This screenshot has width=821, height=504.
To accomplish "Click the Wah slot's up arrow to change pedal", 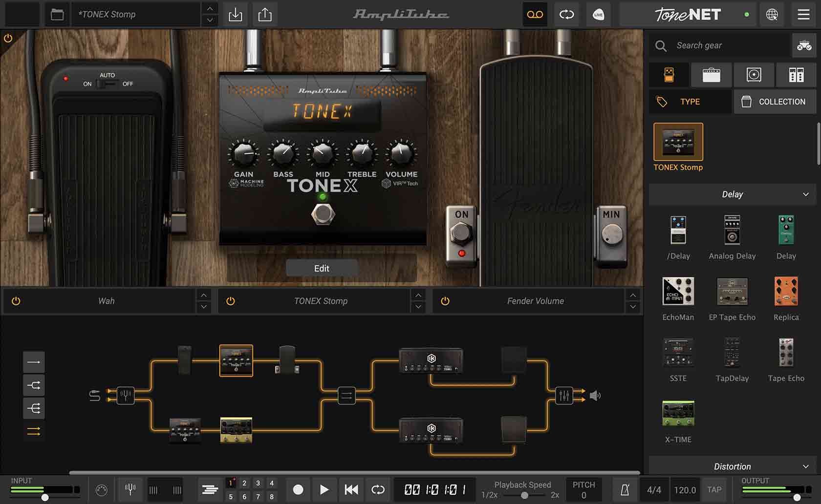I will 203,295.
